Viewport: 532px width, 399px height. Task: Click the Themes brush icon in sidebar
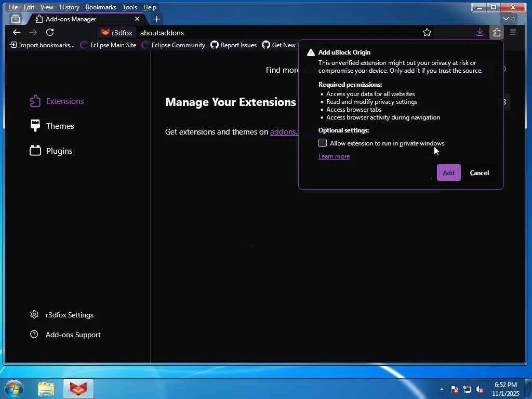pyautogui.click(x=35, y=126)
